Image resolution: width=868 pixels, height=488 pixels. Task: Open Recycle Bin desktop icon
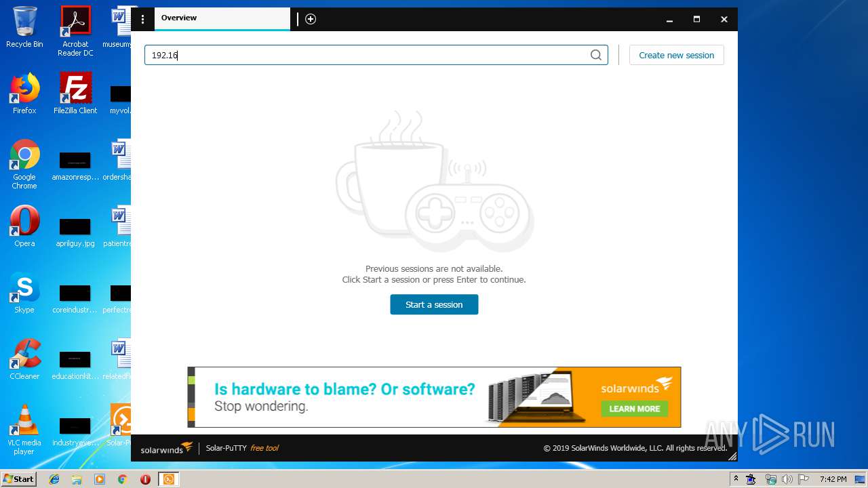point(24,27)
